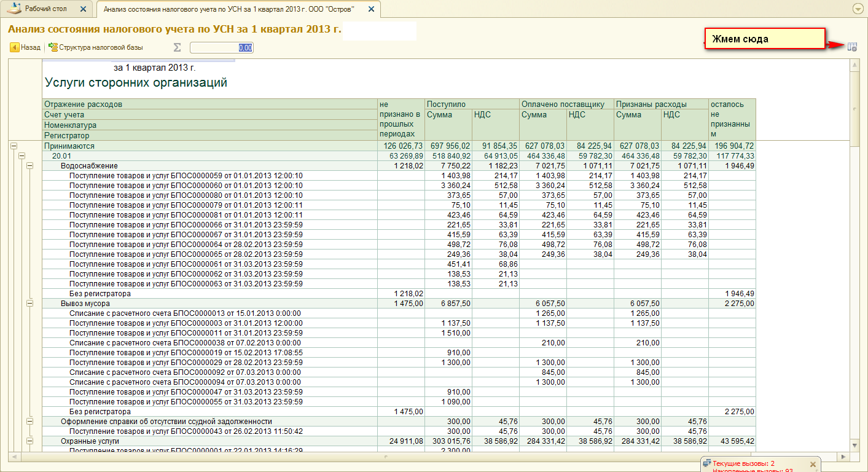Image resolution: width=868 pixels, height=472 pixels.
Task: Switch to the Рабочий стол tab
Action: tap(47, 9)
